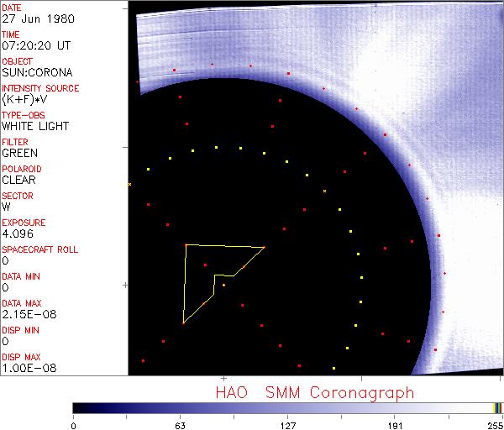Image resolution: width=504 pixels, height=430 pixels.
Task: Click the orange dot beside the yellow polygon
Action: click(x=223, y=286)
